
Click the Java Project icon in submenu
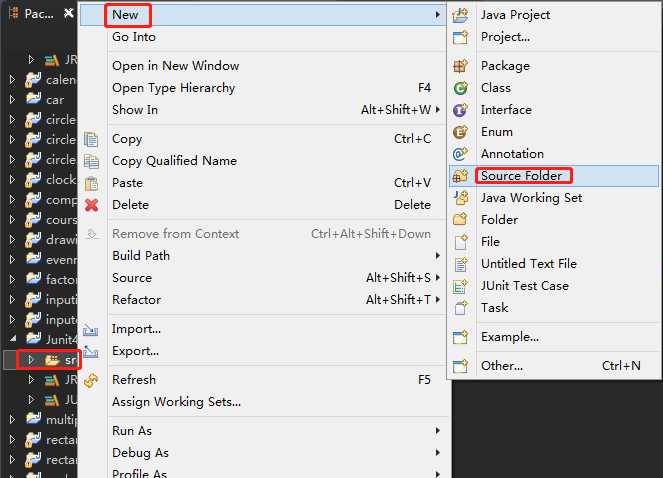click(460, 15)
